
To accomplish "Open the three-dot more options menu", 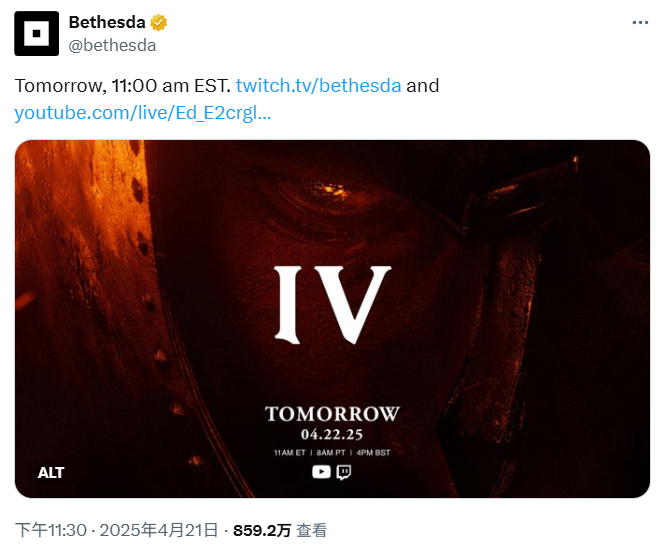I will click(640, 23).
